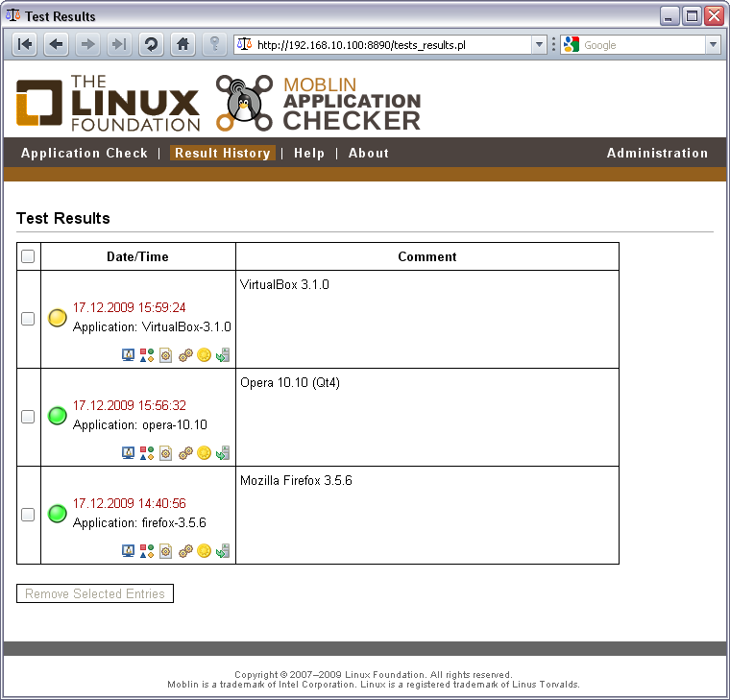Click the double gears icon for opera-10.10
This screenshot has width=730, height=700.
coord(185,453)
